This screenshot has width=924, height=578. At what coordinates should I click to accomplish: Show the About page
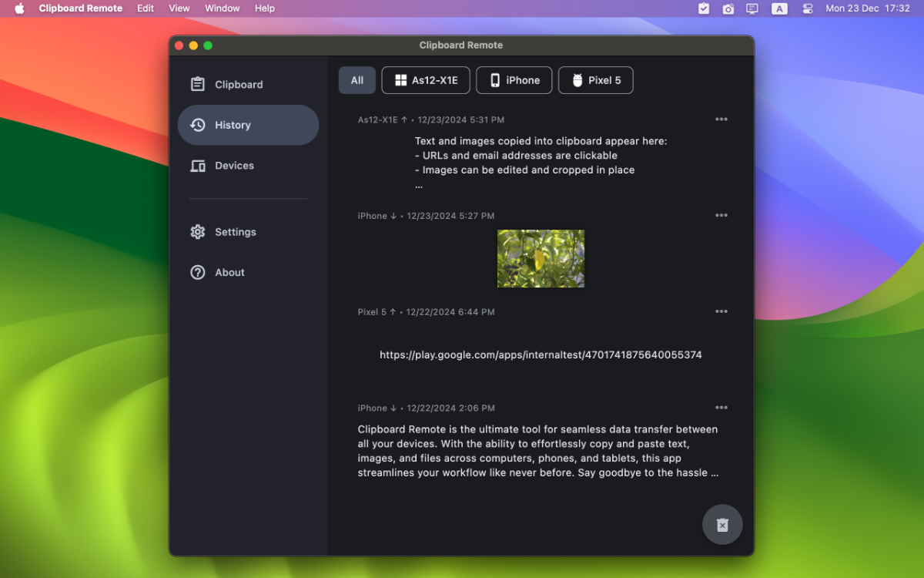[x=248, y=272]
